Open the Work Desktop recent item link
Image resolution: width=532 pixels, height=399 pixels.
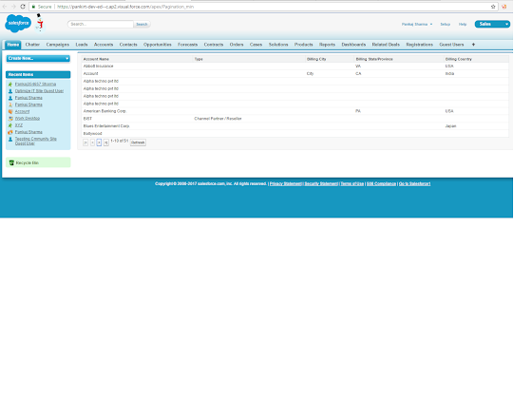coord(28,119)
